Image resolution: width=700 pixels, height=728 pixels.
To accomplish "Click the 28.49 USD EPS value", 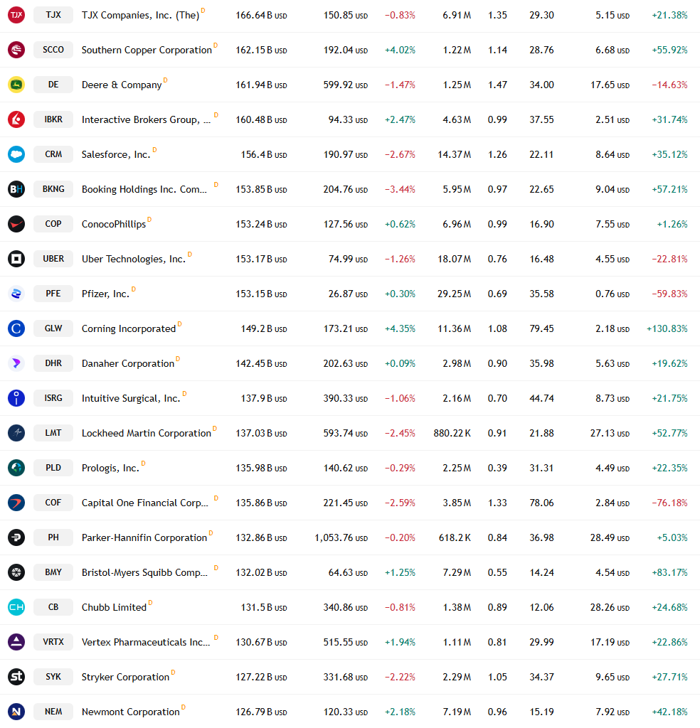I will click(610, 537).
